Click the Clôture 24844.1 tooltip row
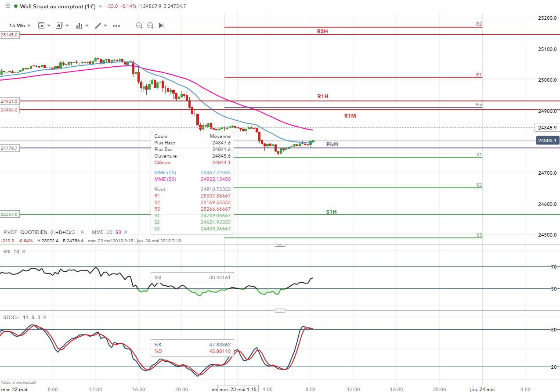The height and width of the screenshot is (392, 560). 192,162
